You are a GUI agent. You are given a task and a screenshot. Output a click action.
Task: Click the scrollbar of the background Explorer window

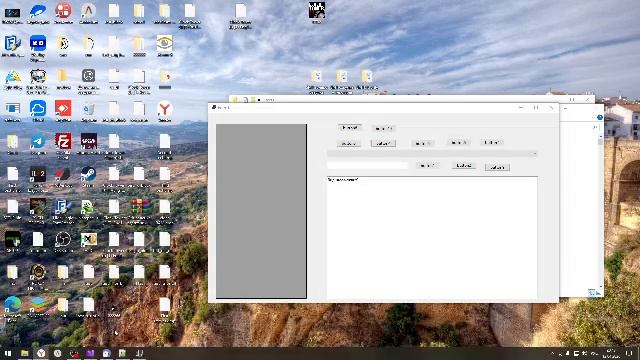tap(600, 211)
